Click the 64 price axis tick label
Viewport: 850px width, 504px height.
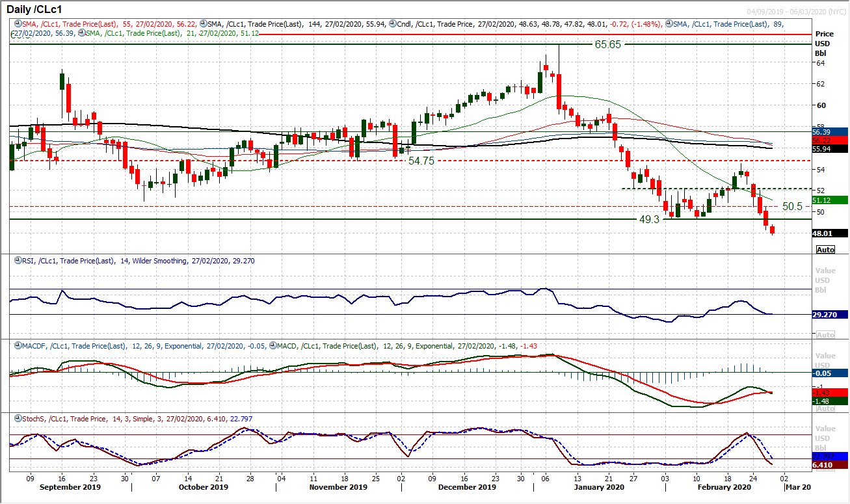pos(821,63)
